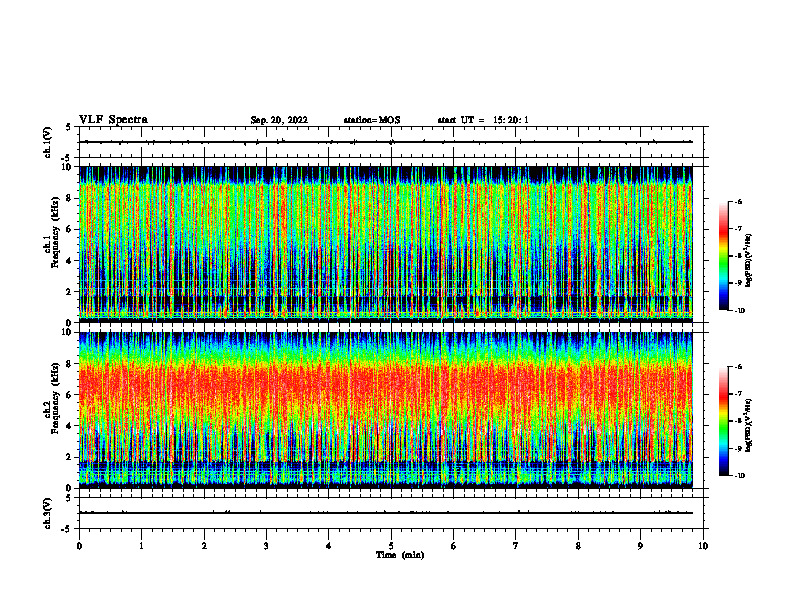Click the "VLF Spectra" plot title

pyautogui.click(x=113, y=120)
